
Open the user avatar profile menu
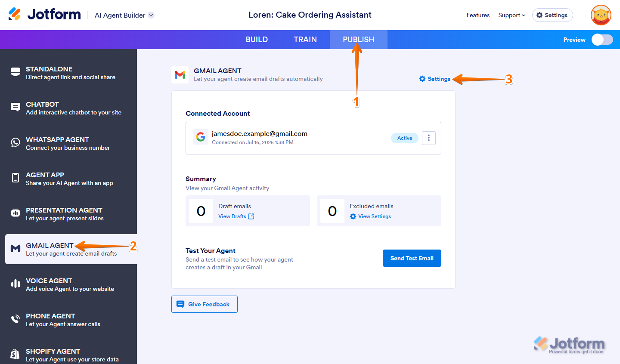click(x=601, y=15)
